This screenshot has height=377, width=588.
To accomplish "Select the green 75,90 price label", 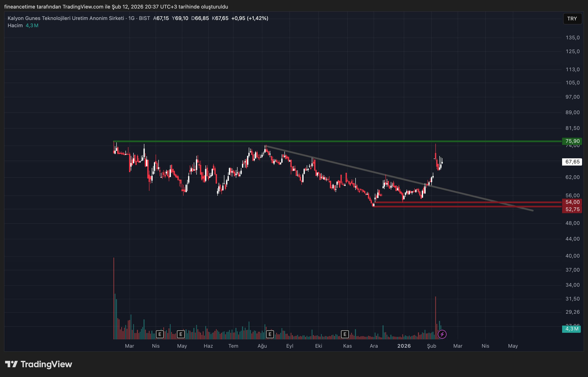I will (572, 141).
